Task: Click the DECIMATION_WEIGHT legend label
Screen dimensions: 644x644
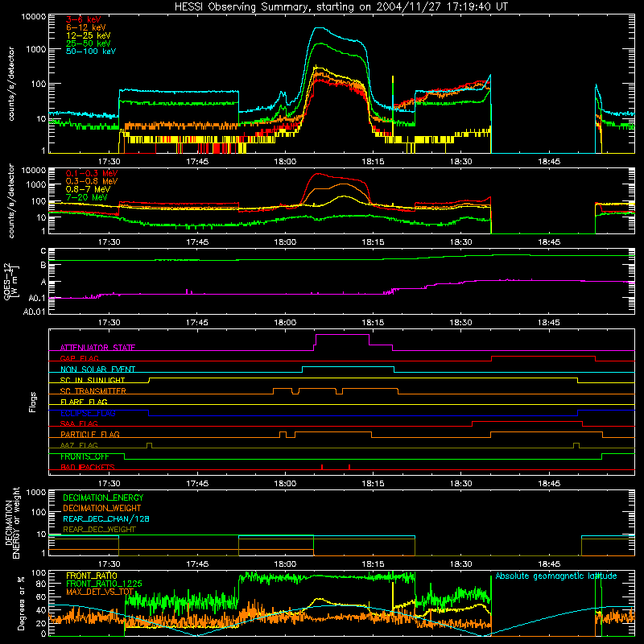Action: (x=102, y=509)
